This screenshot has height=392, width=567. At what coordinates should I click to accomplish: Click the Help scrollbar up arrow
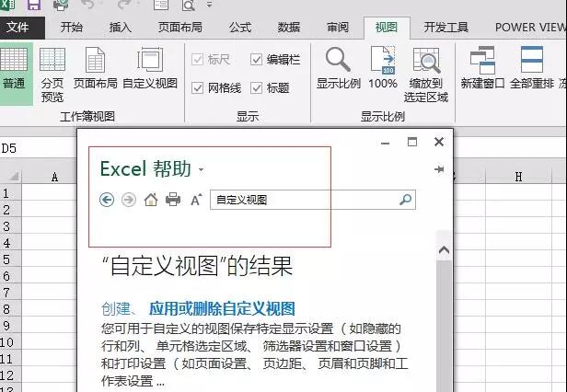(x=444, y=250)
